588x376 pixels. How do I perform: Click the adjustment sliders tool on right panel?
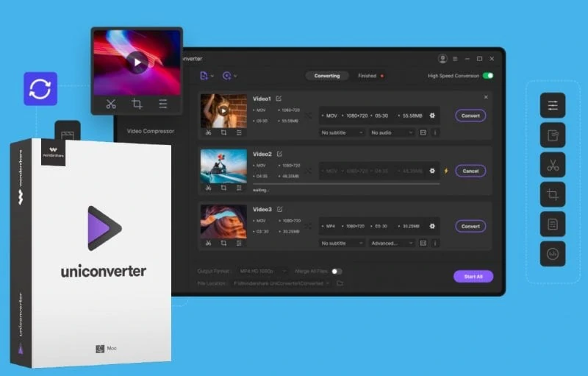553,105
